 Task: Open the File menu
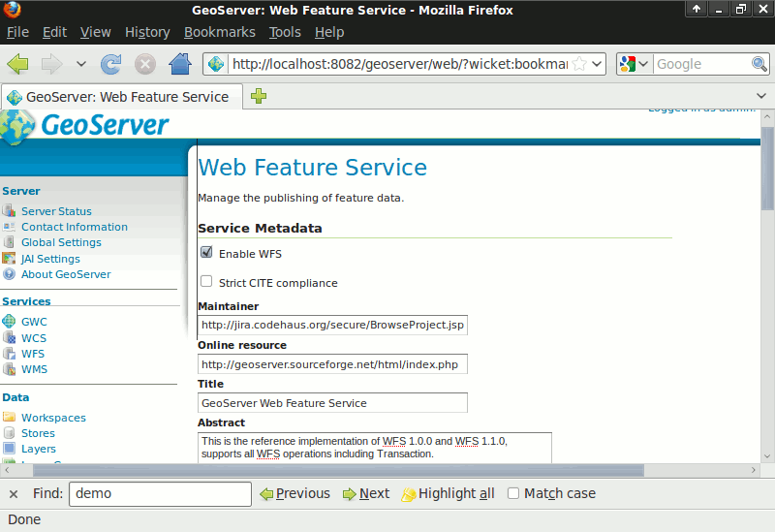click(x=17, y=32)
